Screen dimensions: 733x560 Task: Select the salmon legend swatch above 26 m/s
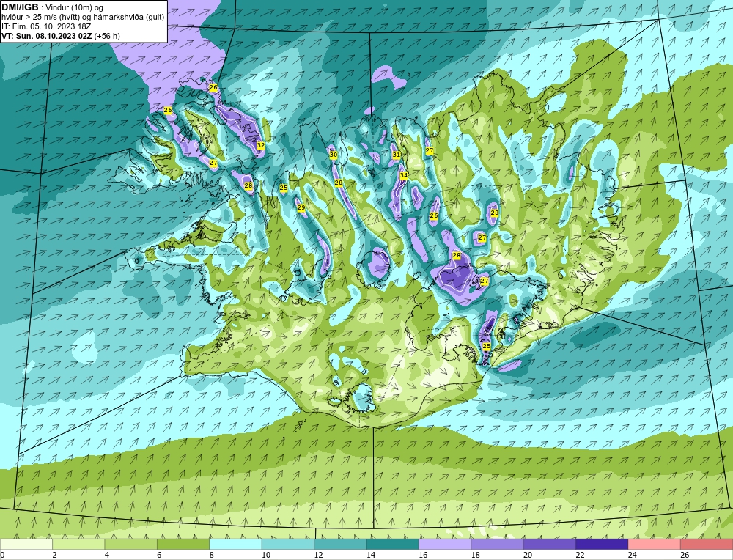point(707,544)
